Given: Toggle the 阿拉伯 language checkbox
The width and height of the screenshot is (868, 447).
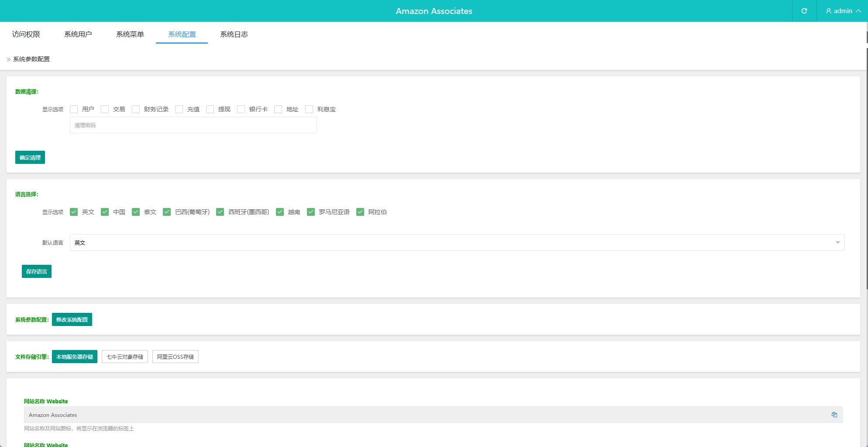Looking at the screenshot, I should [360, 212].
